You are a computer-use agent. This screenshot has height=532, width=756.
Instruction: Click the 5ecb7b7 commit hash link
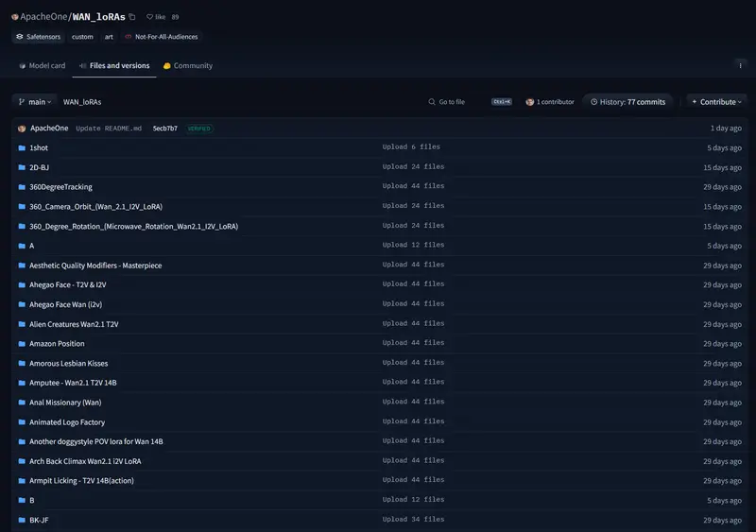(164, 129)
